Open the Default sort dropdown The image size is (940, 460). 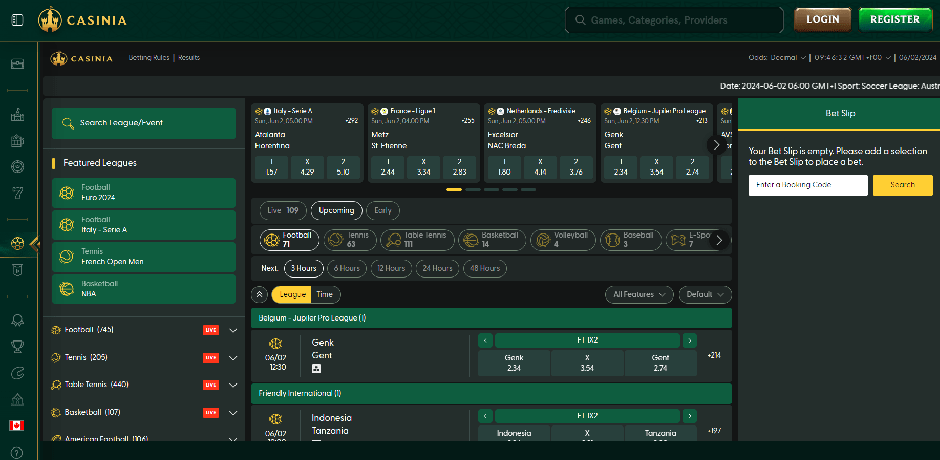click(x=704, y=294)
